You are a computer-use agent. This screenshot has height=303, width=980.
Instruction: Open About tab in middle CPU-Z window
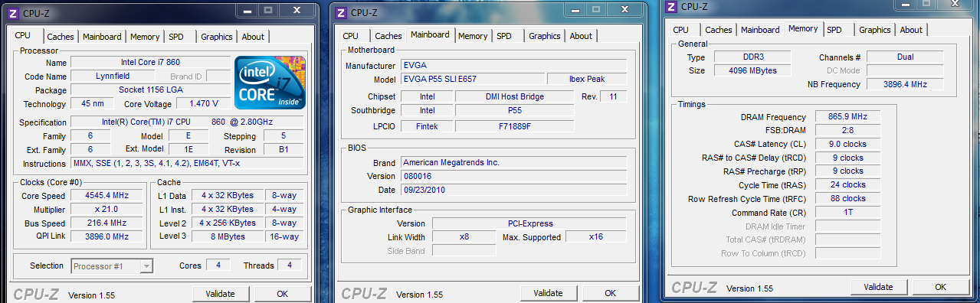click(581, 36)
